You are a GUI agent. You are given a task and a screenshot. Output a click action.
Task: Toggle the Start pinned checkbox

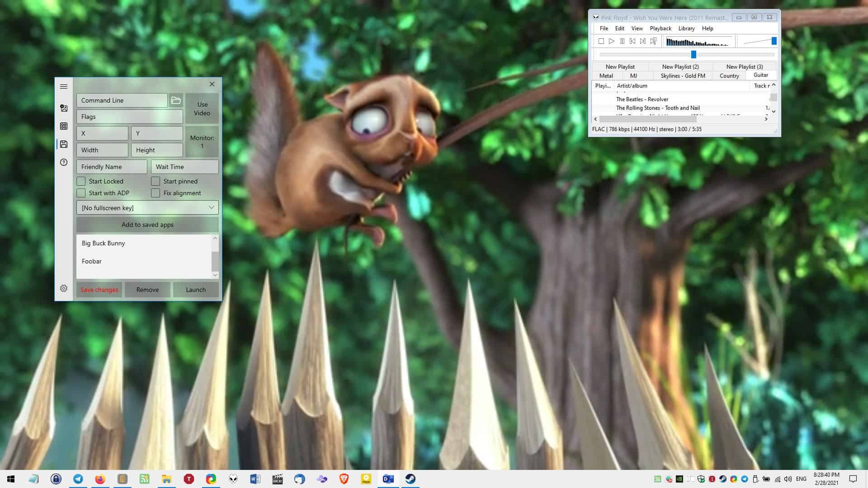[x=156, y=181]
